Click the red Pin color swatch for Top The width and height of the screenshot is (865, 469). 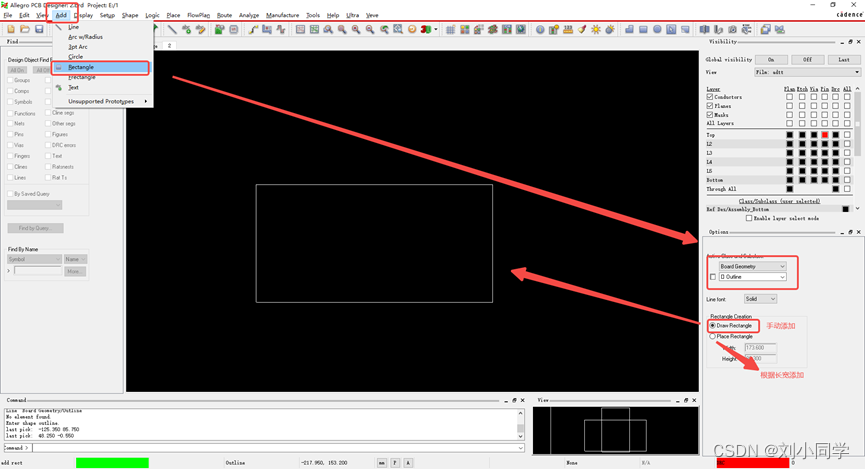coord(825,135)
